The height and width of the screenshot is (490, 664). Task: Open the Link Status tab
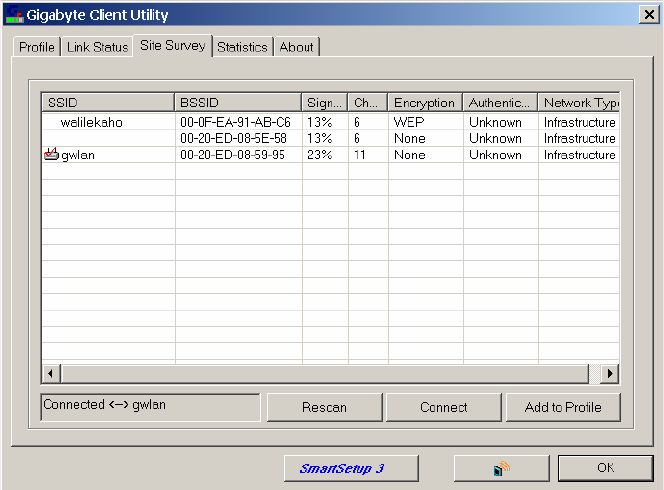pyautogui.click(x=97, y=47)
